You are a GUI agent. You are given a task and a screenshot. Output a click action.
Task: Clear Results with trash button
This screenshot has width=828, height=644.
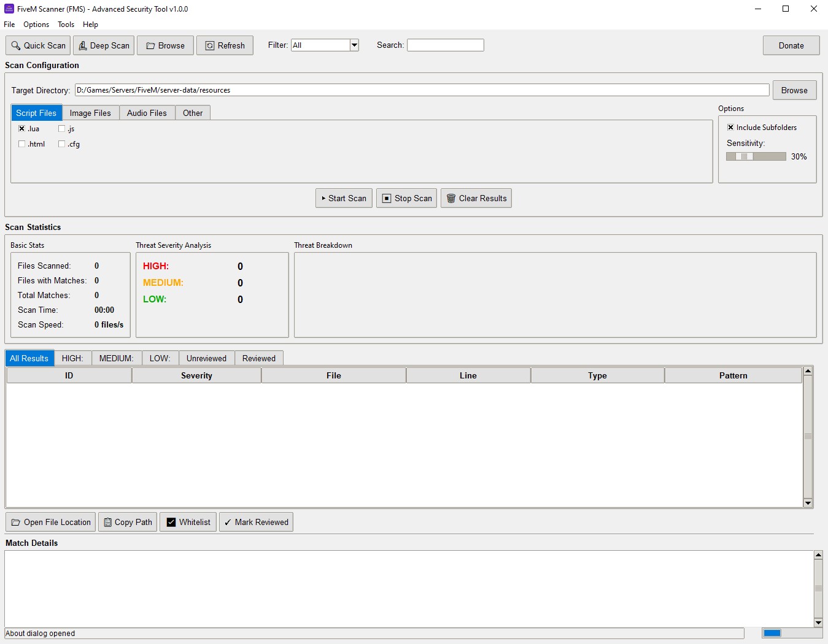tap(476, 198)
